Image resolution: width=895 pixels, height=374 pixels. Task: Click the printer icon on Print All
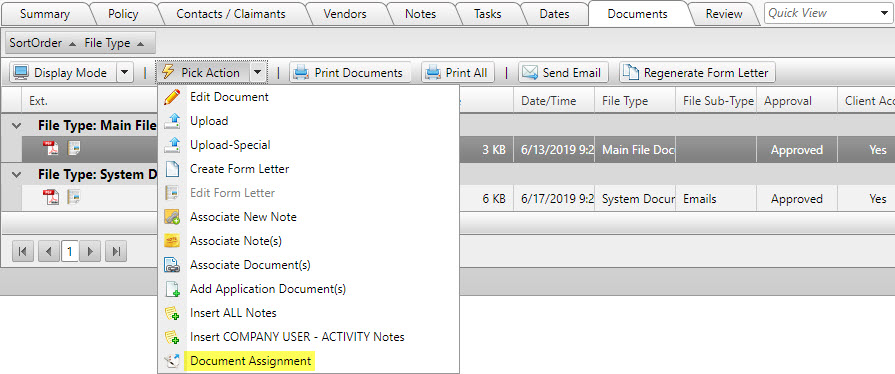coord(434,73)
